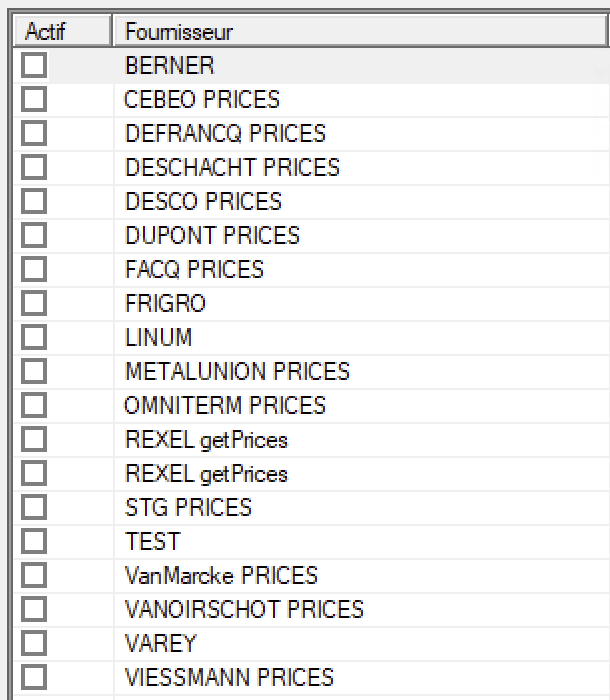Select the OMNITERM PRICES row
The height and width of the screenshot is (700, 610).
(x=311, y=405)
